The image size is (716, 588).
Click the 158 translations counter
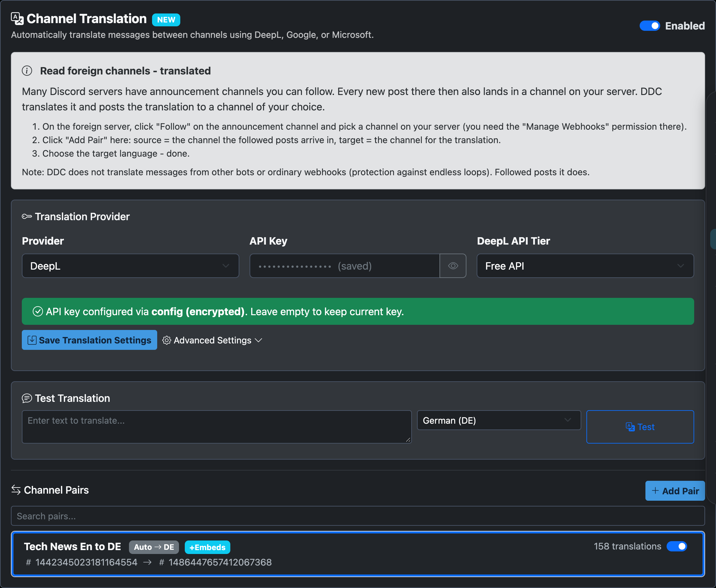click(627, 546)
